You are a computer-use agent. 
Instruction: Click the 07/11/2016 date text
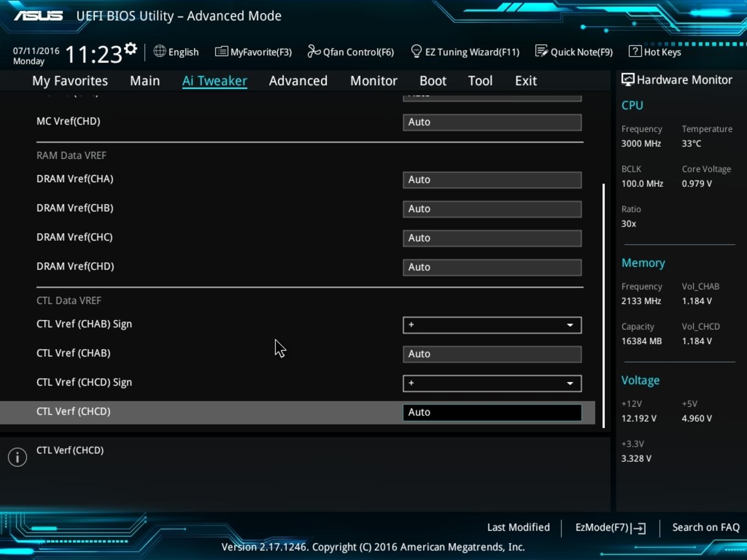[x=36, y=51]
